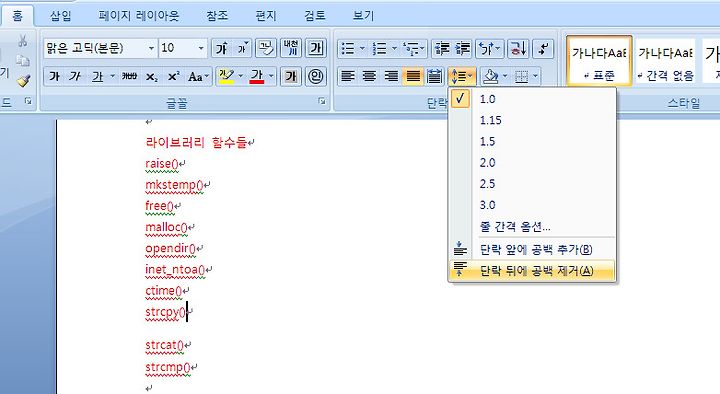Select the Format Painter brush icon
This screenshot has height=394, width=720.
23,81
